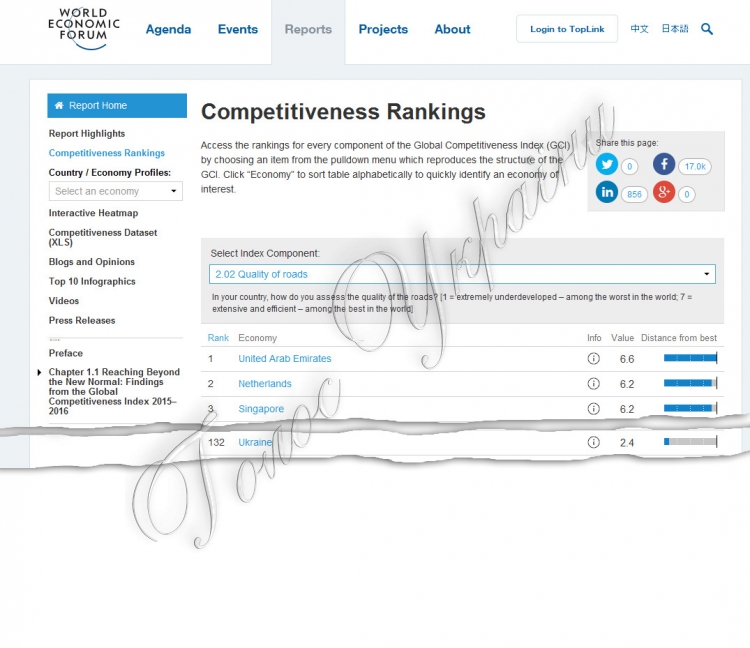Share page via Google Plus icon
This screenshot has height=648, width=750.
664,192
